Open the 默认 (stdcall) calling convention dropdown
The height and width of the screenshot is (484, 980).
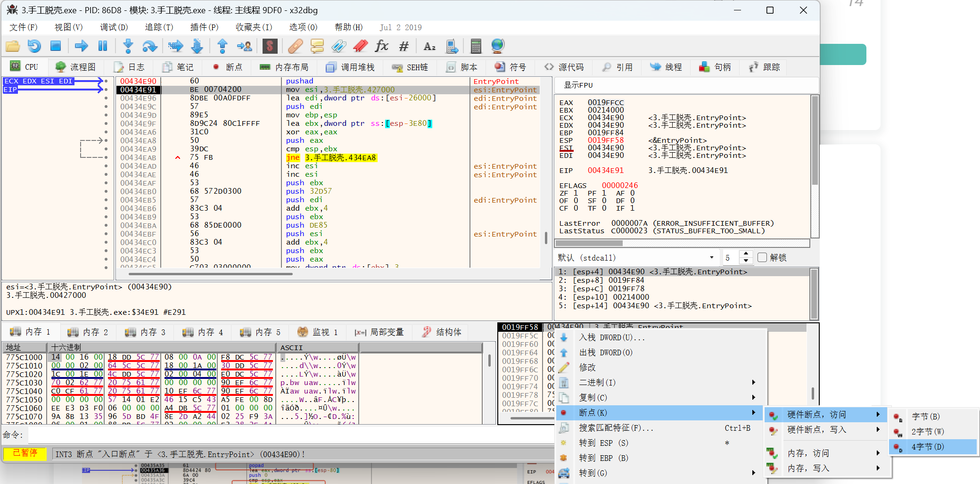pos(636,258)
